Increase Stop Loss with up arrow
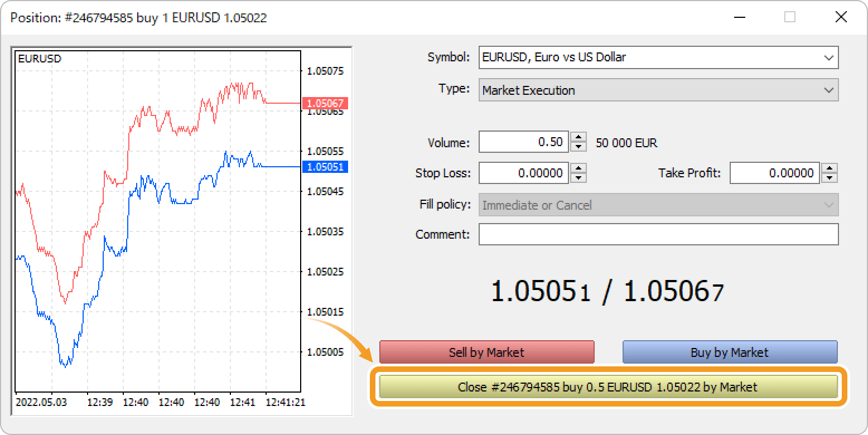The width and height of the screenshot is (868, 435). point(579,168)
